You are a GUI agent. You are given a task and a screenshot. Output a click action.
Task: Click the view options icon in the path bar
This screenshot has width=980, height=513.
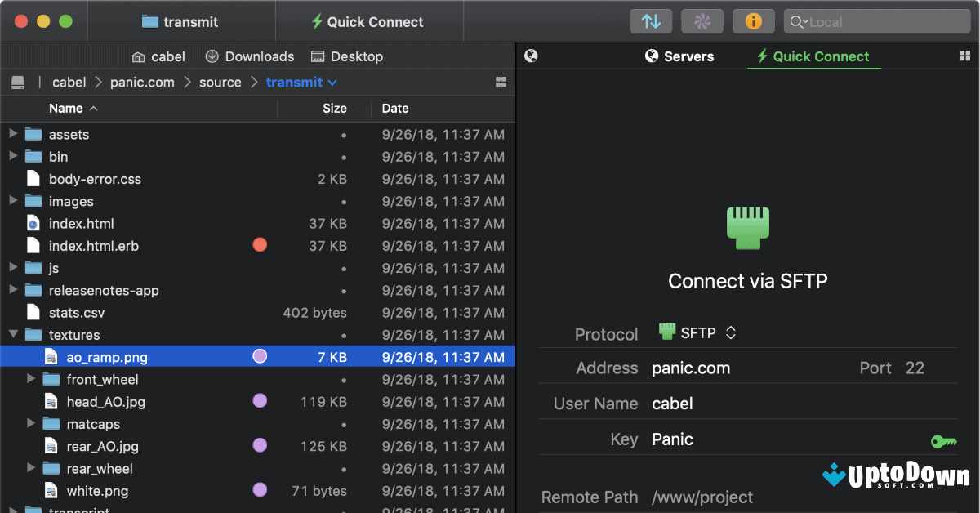(501, 82)
